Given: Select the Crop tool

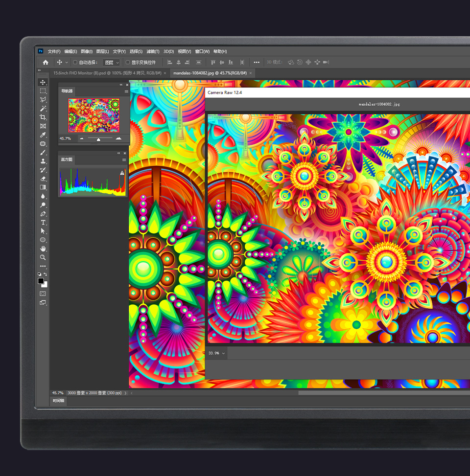Looking at the screenshot, I should (x=43, y=117).
